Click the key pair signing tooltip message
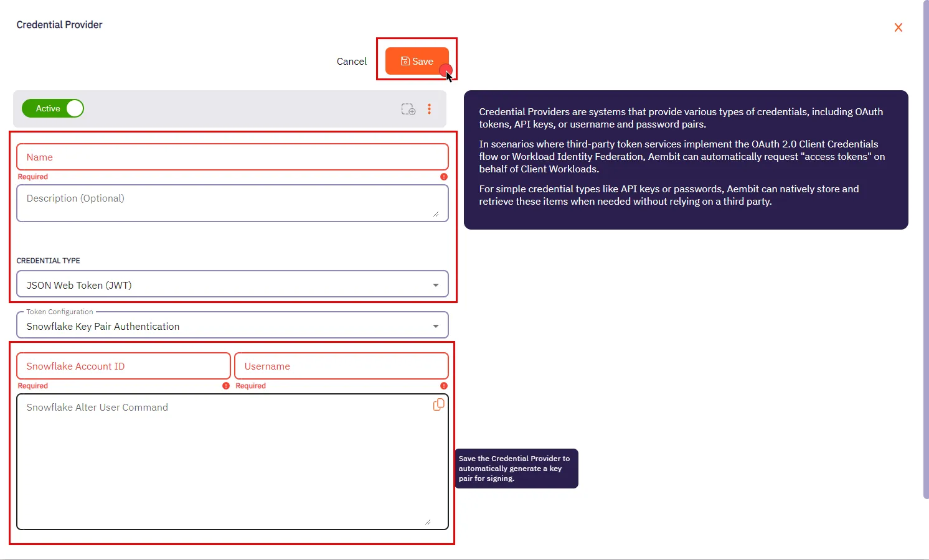Viewport: 929px width, 560px height. pyautogui.click(x=516, y=469)
